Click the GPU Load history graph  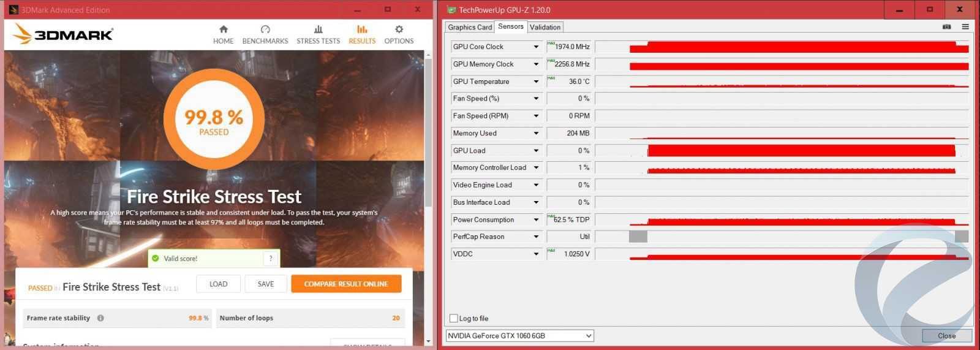(782, 151)
